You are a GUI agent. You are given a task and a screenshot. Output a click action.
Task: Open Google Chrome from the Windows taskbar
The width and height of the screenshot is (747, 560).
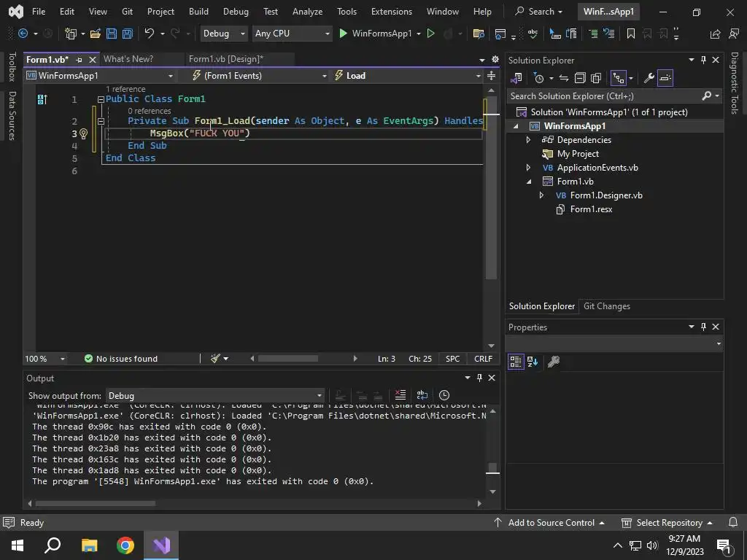coord(125,545)
